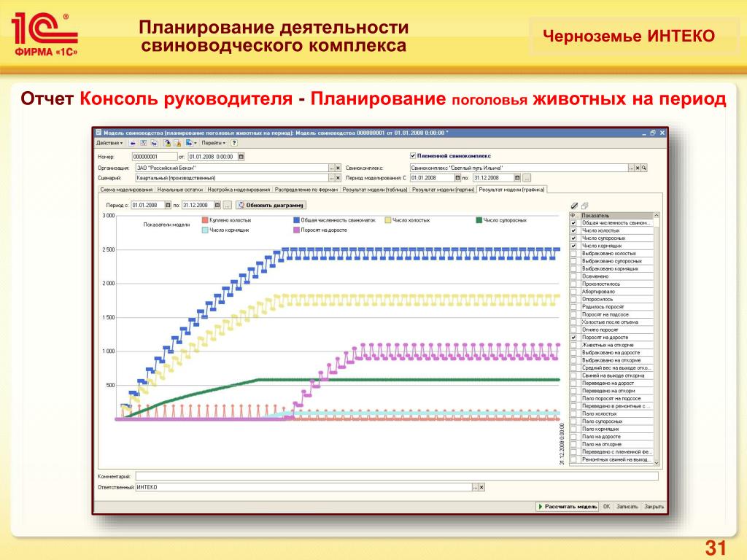The height and width of the screenshot is (560, 747).
Task: Open Организация selection ellipsis button
Action: 332,168
